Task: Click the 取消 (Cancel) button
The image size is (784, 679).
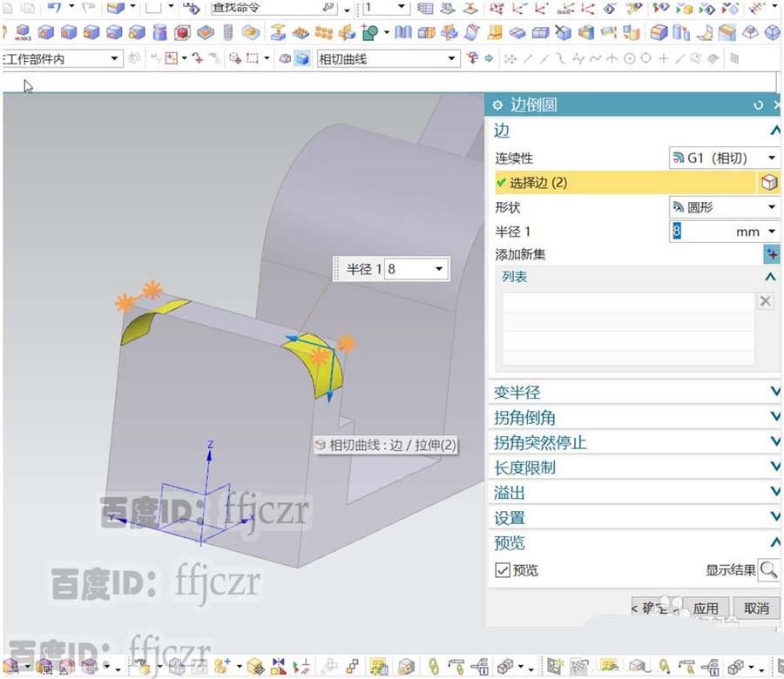Action: pos(755,608)
